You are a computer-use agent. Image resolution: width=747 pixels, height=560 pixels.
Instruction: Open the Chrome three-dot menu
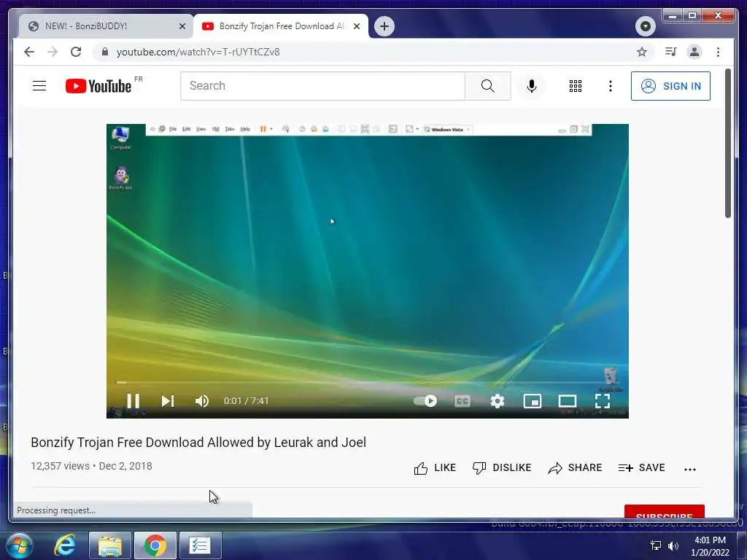pos(718,52)
